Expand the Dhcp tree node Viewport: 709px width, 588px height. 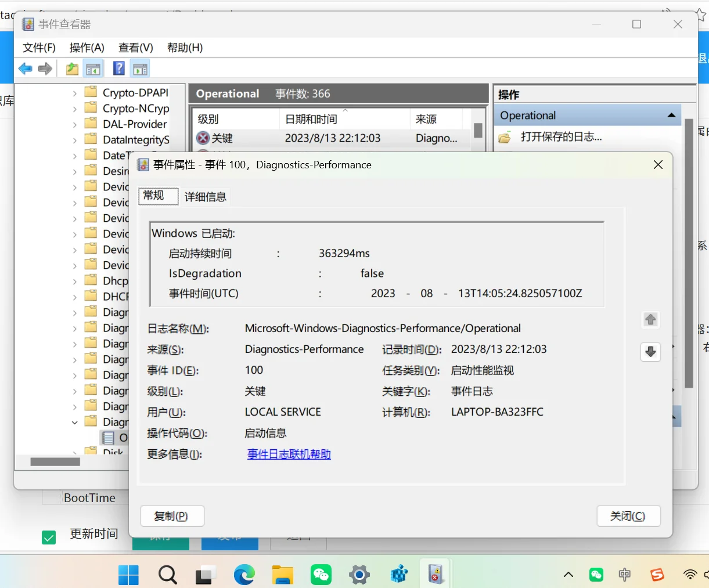pos(75,281)
